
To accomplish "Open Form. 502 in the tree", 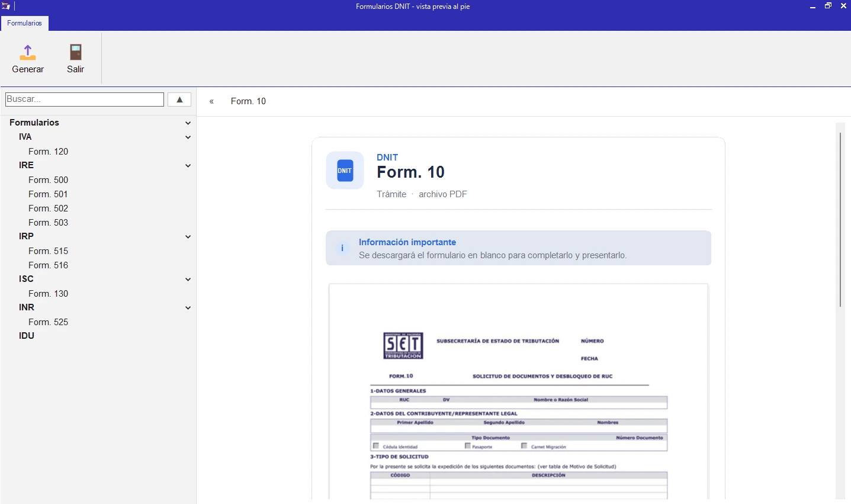I will coord(49,208).
